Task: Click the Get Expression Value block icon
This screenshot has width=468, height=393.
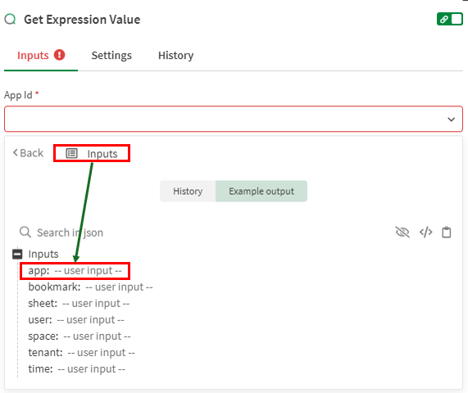Action: point(10,19)
